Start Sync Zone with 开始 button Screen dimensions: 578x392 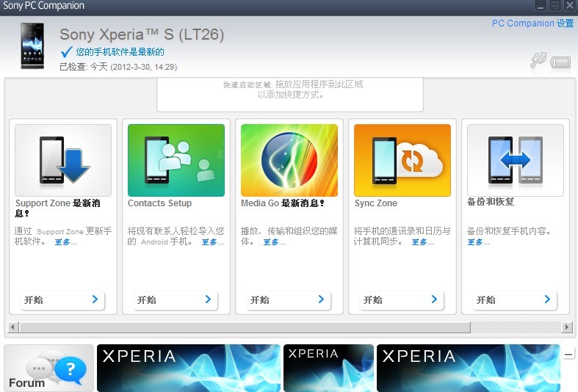(x=402, y=300)
